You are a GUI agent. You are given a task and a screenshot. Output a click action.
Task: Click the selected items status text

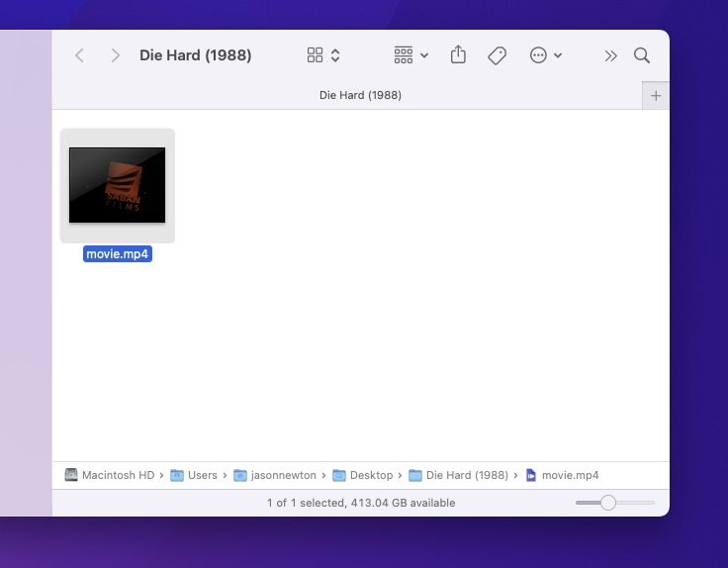pos(361,503)
